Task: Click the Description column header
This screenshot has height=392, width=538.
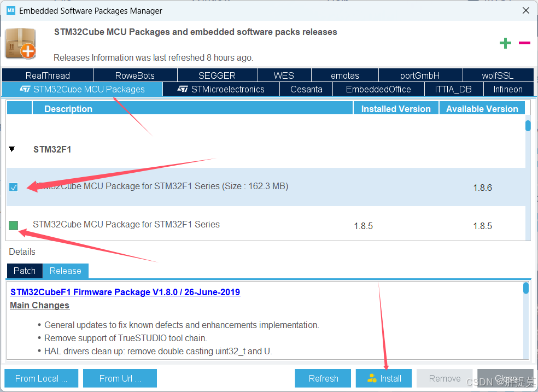Action: pos(192,109)
